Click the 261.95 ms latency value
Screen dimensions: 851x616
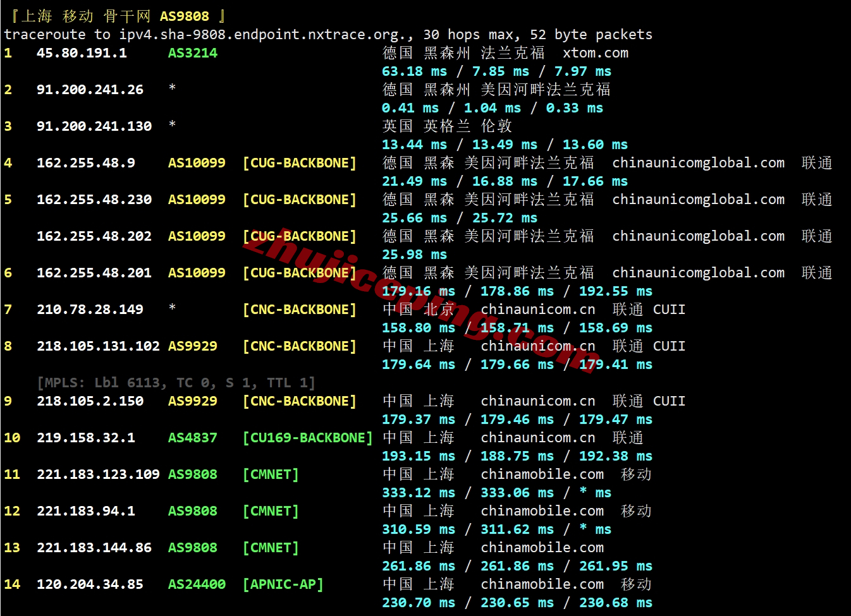coord(616,566)
